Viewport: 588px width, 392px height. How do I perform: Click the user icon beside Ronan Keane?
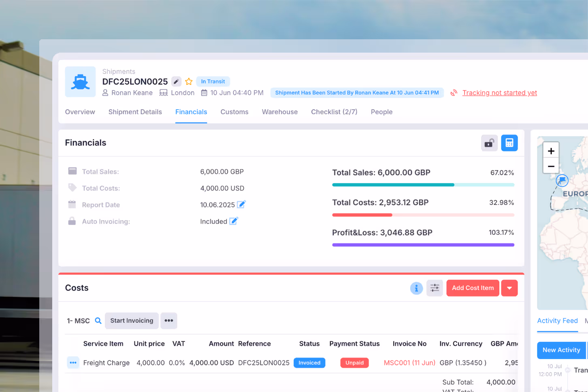105,93
